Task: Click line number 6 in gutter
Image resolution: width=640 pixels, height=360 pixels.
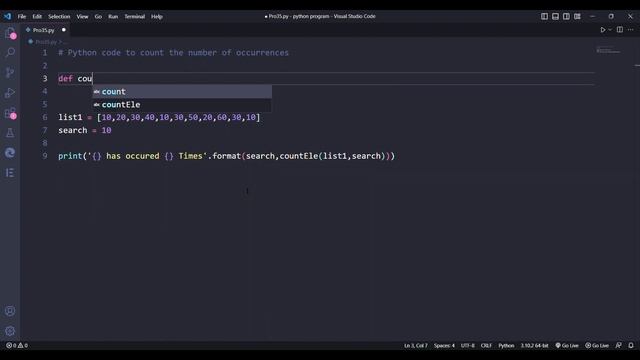Action: (x=44, y=117)
